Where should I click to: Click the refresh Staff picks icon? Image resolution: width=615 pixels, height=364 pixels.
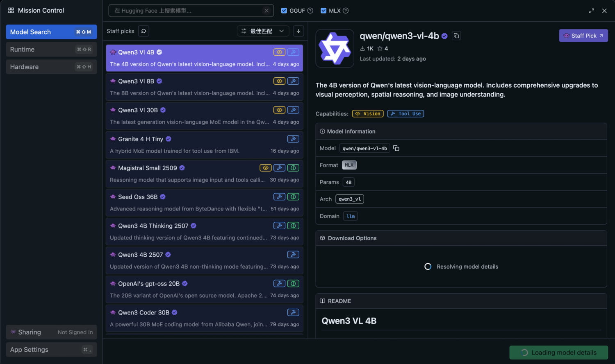(x=143, y=31)
